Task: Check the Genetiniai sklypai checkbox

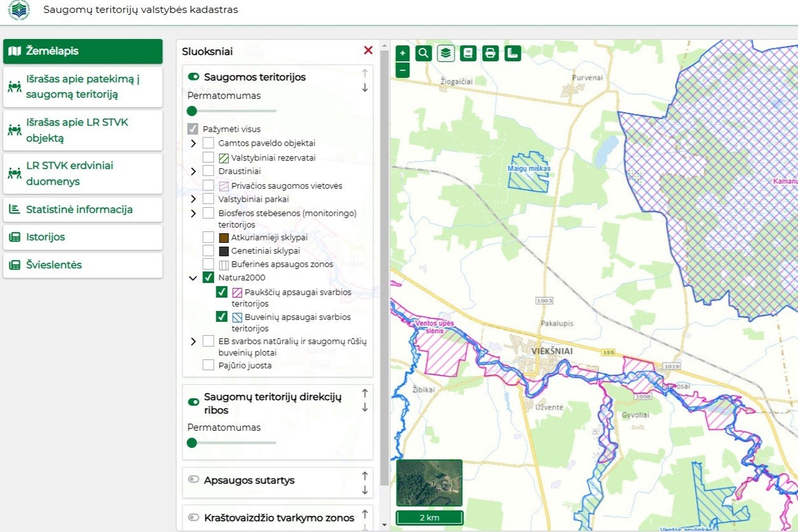Action: [208, 250]
